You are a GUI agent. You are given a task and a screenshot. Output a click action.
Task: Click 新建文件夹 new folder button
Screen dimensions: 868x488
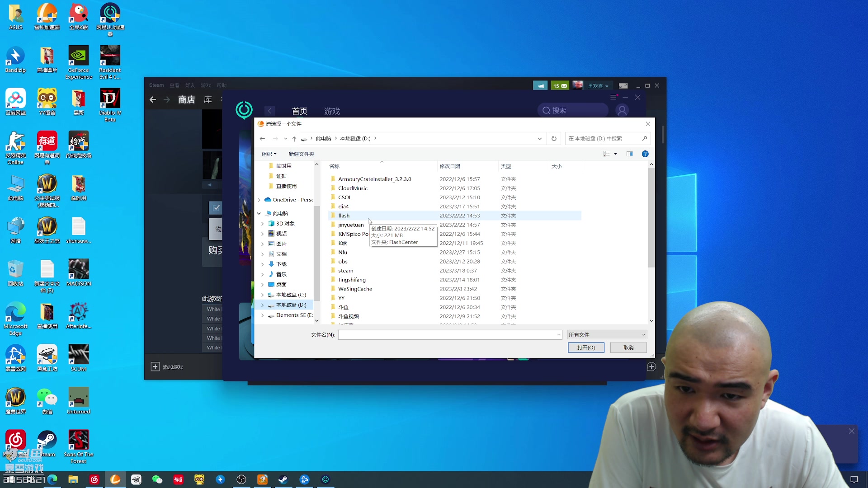point(302,154)
